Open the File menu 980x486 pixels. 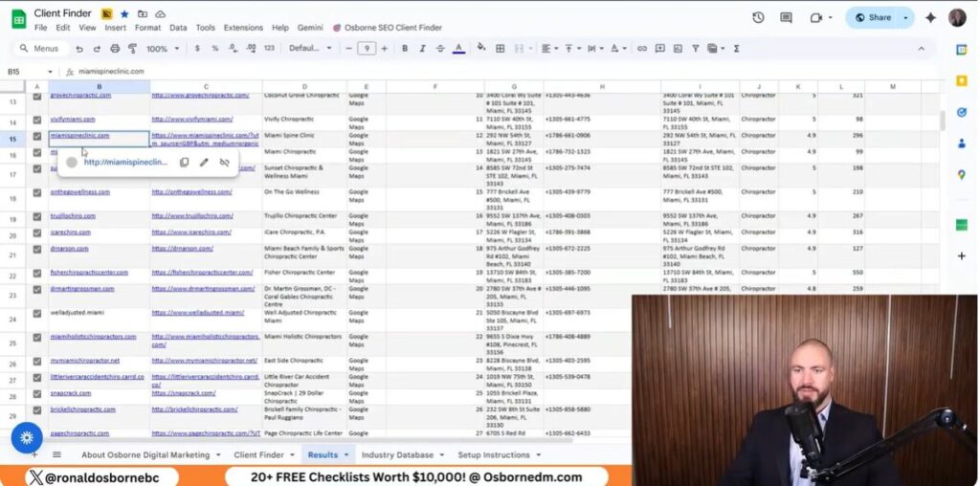click(40, 28)
